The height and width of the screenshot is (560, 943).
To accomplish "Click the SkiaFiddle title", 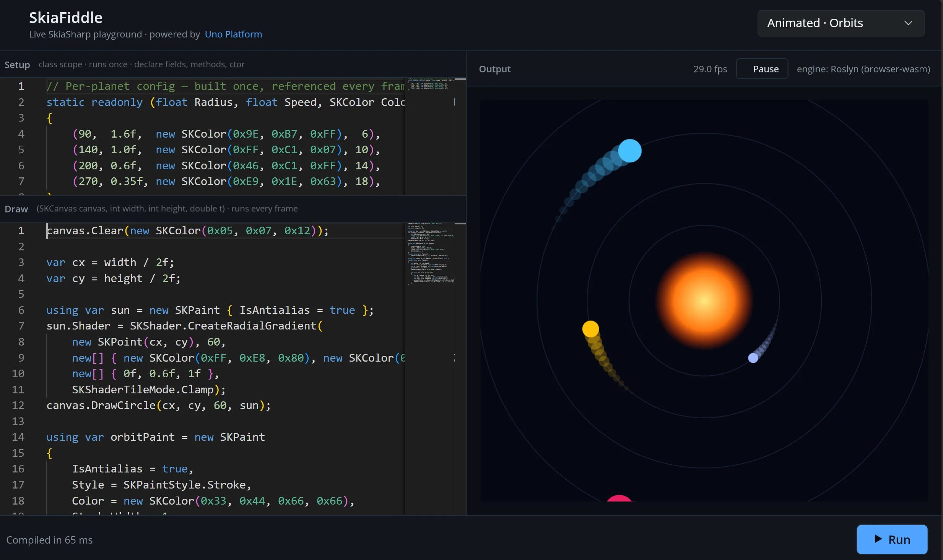I will point(66,18).
